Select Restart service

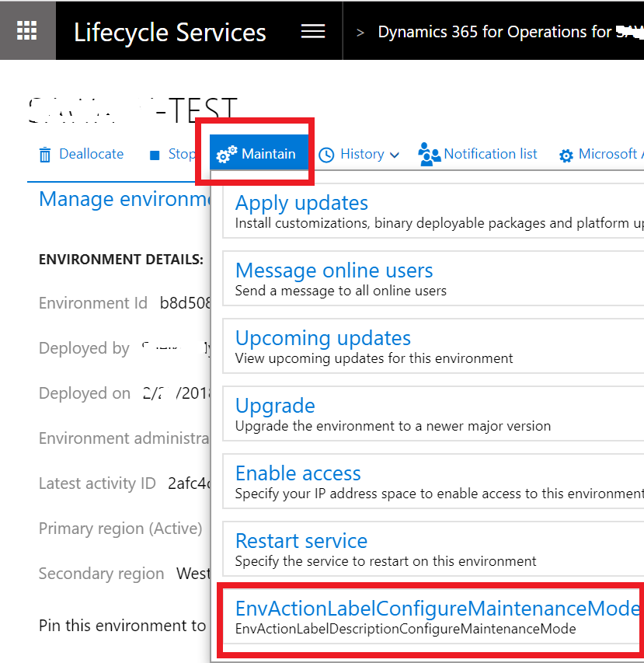click(x=301, y=541)
